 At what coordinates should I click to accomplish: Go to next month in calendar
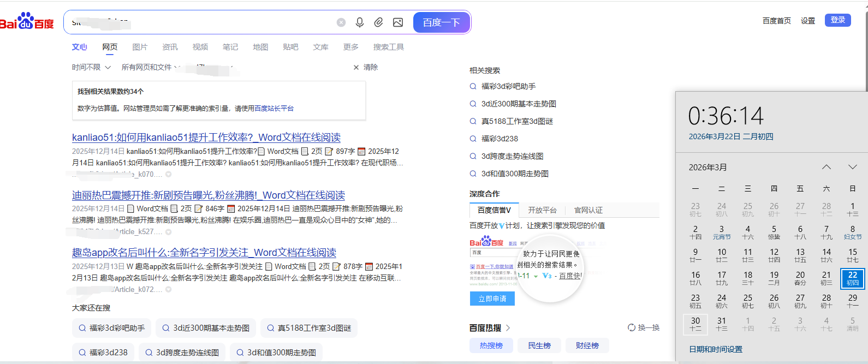(x=853, y=167)
